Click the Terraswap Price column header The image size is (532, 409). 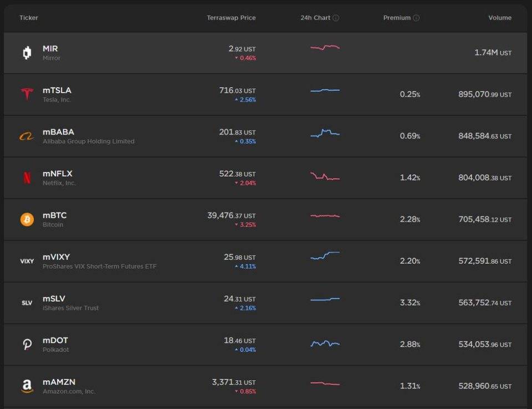pyautogui.click(x=231, y=18)
